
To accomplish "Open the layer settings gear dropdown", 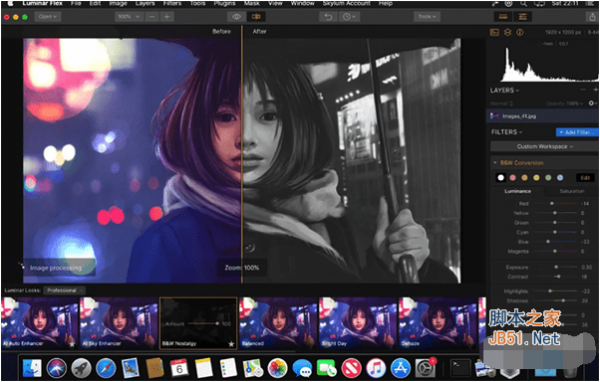I will click(592, 103).
